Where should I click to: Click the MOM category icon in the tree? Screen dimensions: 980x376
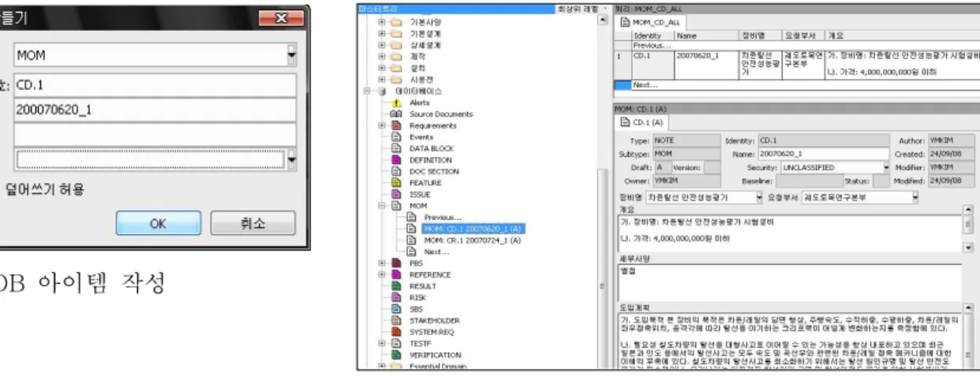tap(397, 206)
